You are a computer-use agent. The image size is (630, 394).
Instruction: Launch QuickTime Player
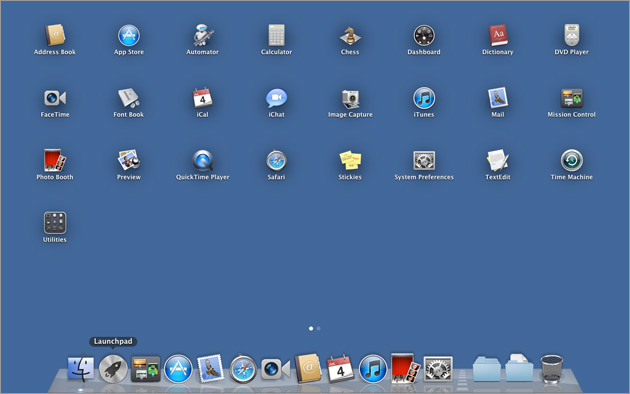pyautogui.click(x=202, y=160)
